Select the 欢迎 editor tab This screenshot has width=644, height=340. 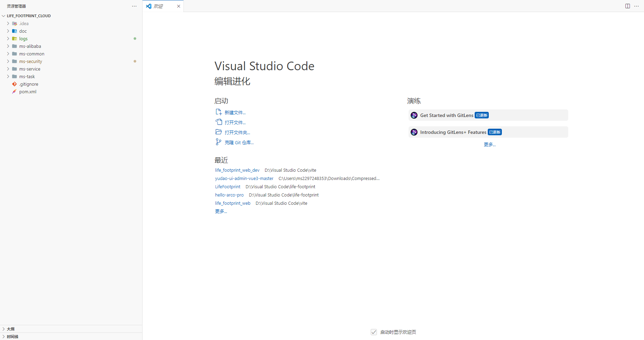click(163, 6)
